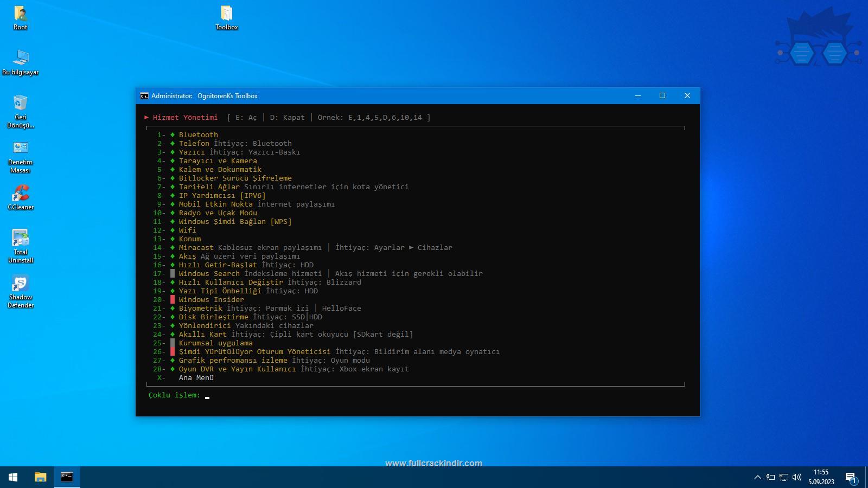Click the green diamond beside Wifi
The height and width of the screenshot is (488, 868).
[173, 230]
